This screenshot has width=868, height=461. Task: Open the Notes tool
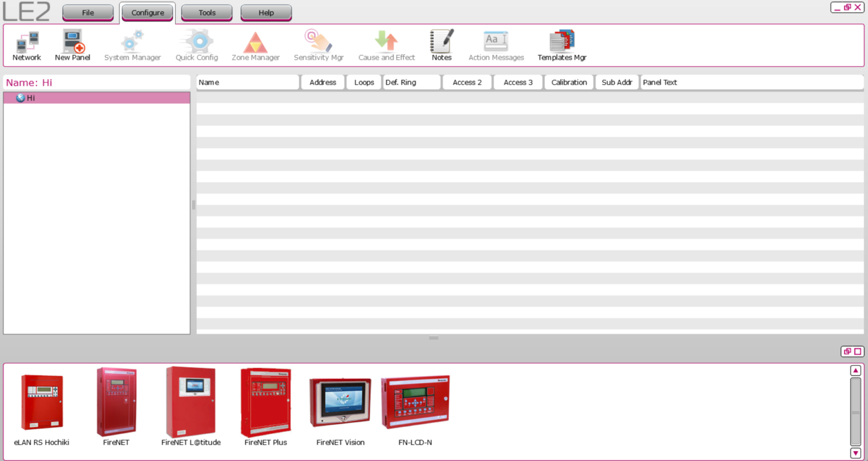tap(441, 44)
